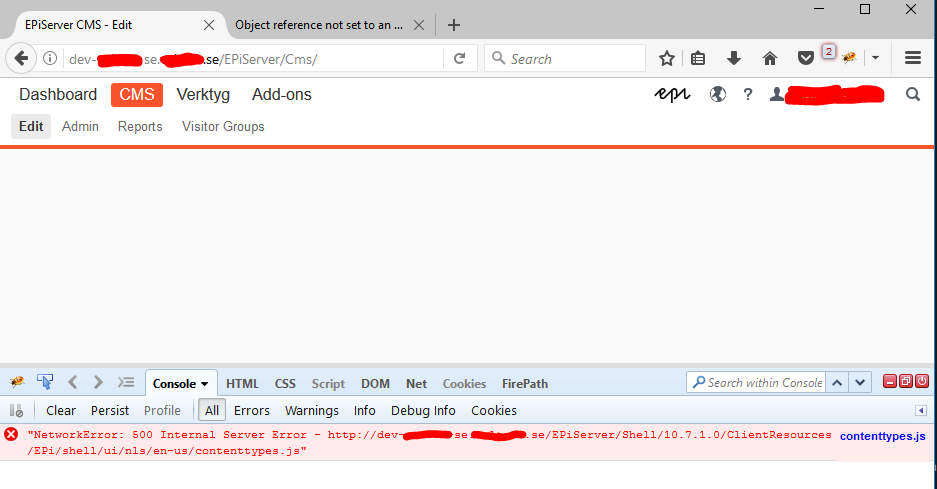The width and height of the screenshot is (937, 489).
Task: Toggle break on all errors icon
Action: coord(16,411)
